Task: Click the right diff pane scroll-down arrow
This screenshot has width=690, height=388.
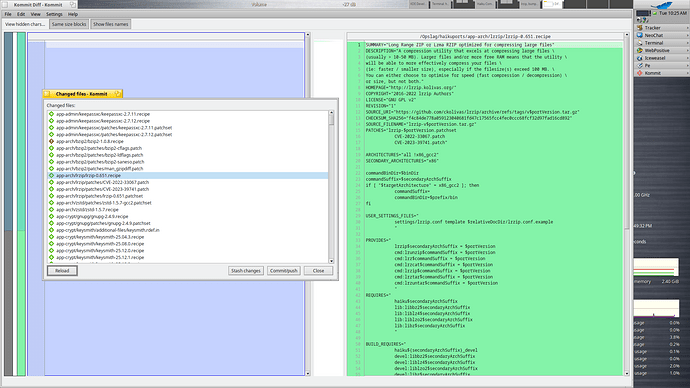Action: 627,373
